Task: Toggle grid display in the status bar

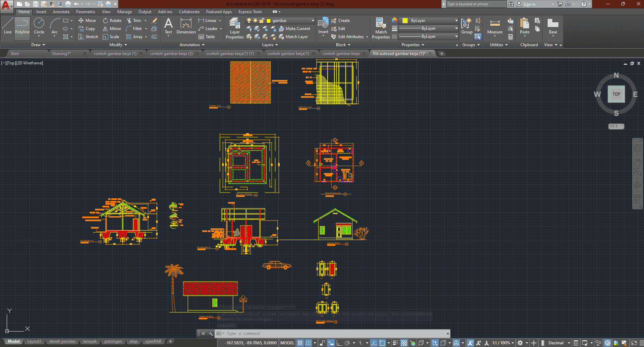Action: pyautogui.click(x=300, y=343)
